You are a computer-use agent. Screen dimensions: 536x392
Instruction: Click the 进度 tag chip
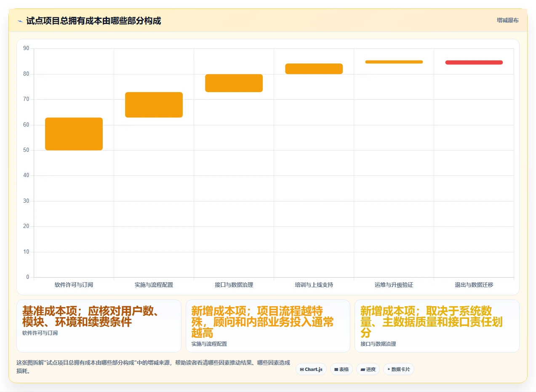(368, 369)
